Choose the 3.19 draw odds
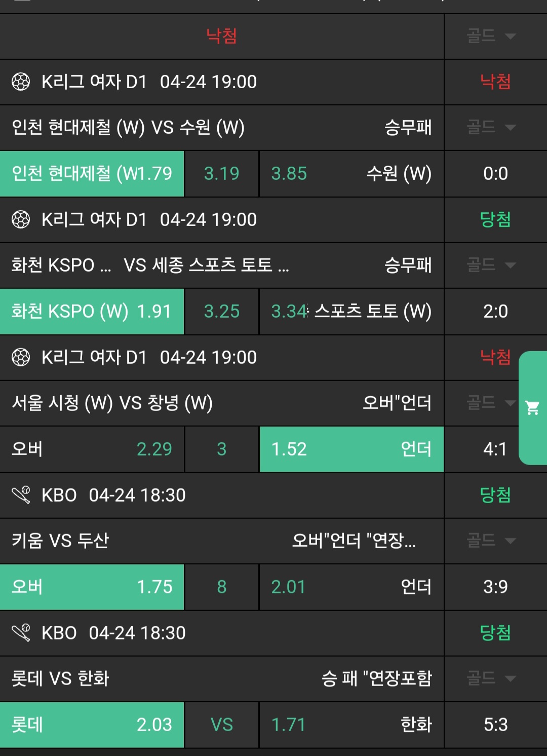This screenshot has height=756, width=547. pyautogui.click(x=221, y=173)
